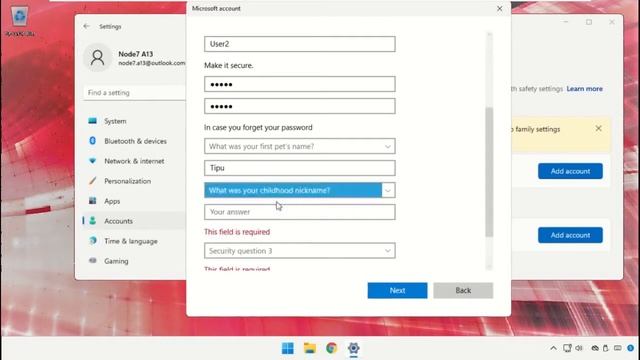Show hidden icons in system tray

[x=553, y=348]
